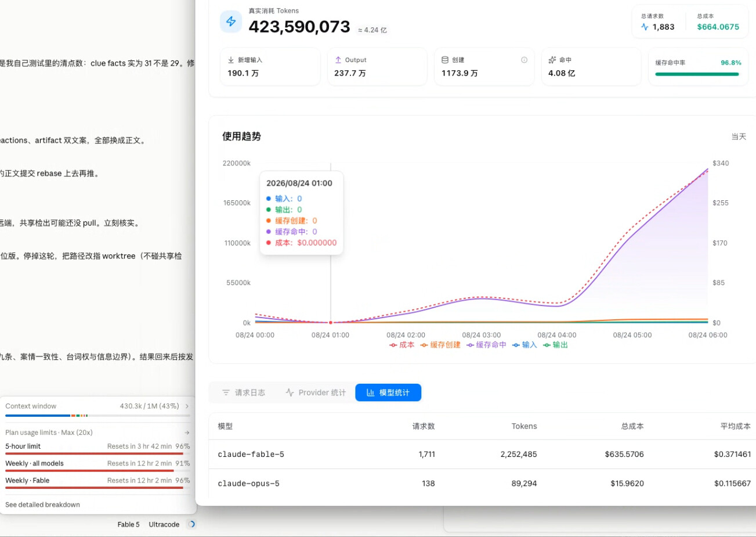Open plan usage limits arrow
This screenshot has height=537, width=756.
click(187, 433)
